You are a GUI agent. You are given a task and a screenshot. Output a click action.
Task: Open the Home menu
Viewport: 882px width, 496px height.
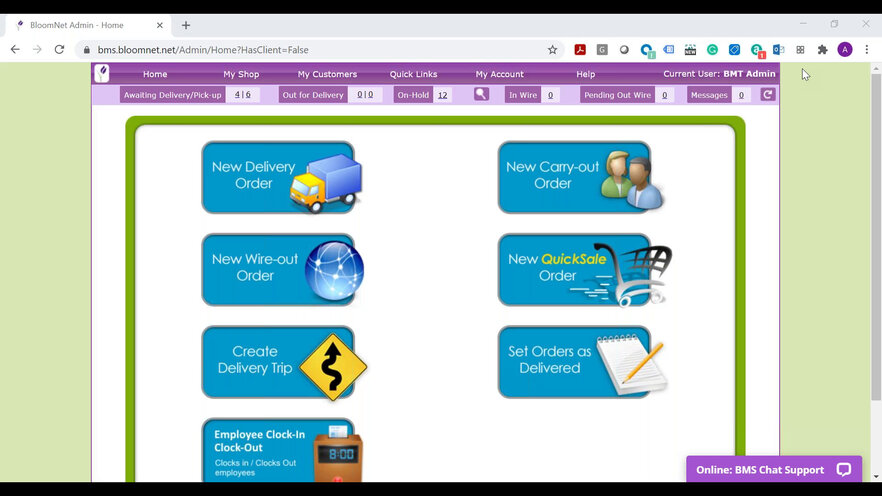155,74
